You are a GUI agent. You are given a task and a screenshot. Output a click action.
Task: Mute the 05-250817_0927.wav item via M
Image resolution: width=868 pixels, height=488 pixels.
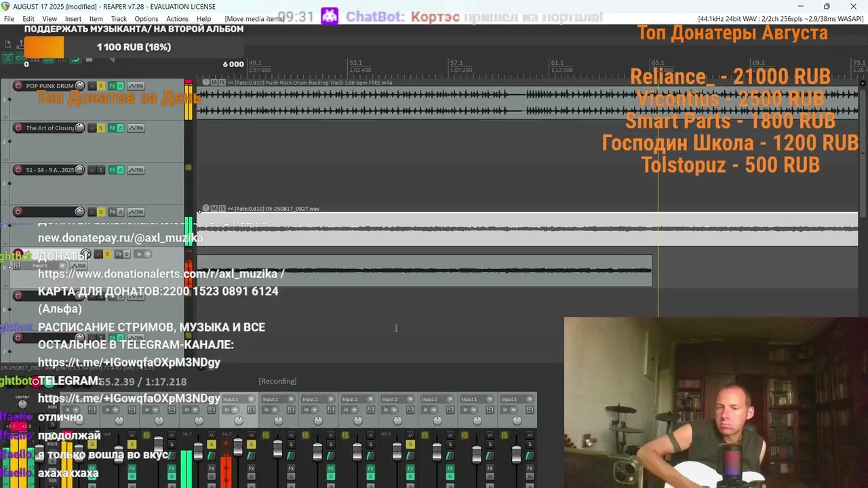pyautogui.click(x=214, y=209)
